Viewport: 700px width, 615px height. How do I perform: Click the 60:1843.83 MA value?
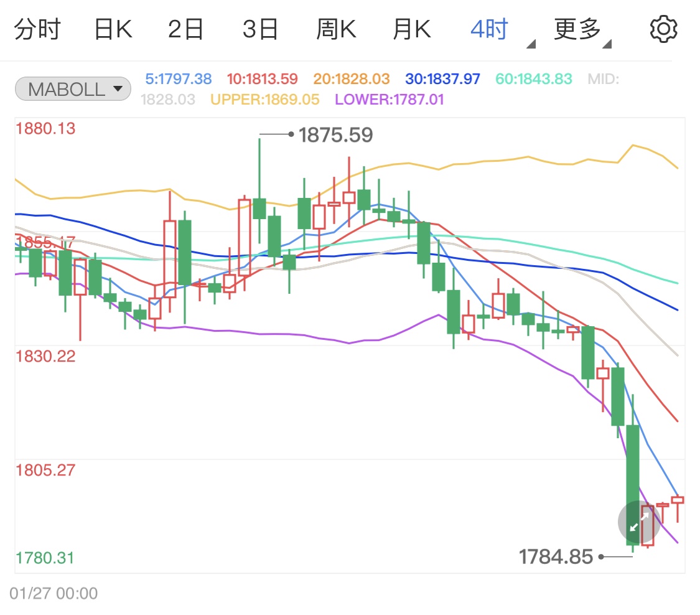pyautogui.click(x=533, y=79)
